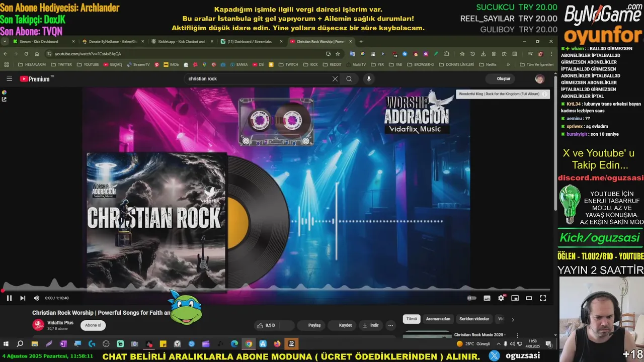Viewport: 644px width, 362px height.
Task: Open the Netflix bookmark
Action: 488,64
